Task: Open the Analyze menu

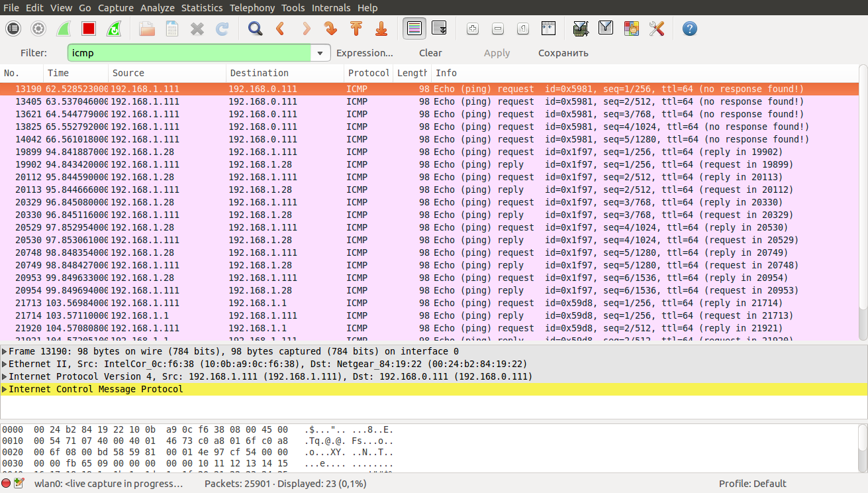Action: pyautogui.click(x=158, y=8)
